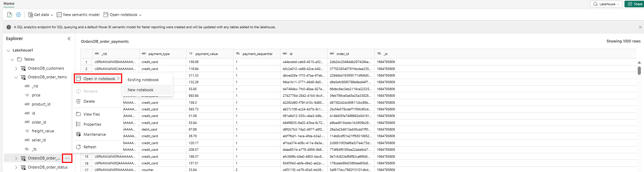Click the debit_card payment type cell
Viewport: 644px width, 172px height.
(163, 130)
